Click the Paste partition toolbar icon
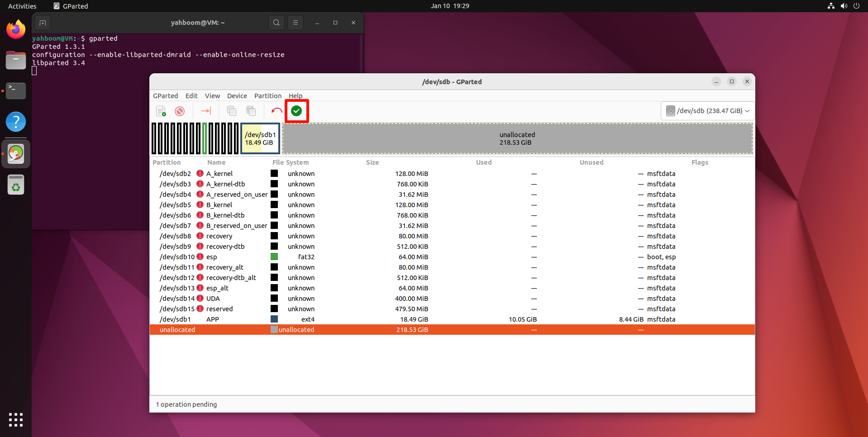 click(x=251, y=111)
